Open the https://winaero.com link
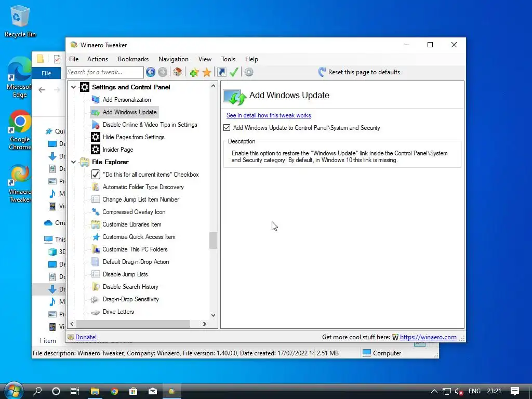Viewport: 532px width, 399px height. click(x=428, y=337)
